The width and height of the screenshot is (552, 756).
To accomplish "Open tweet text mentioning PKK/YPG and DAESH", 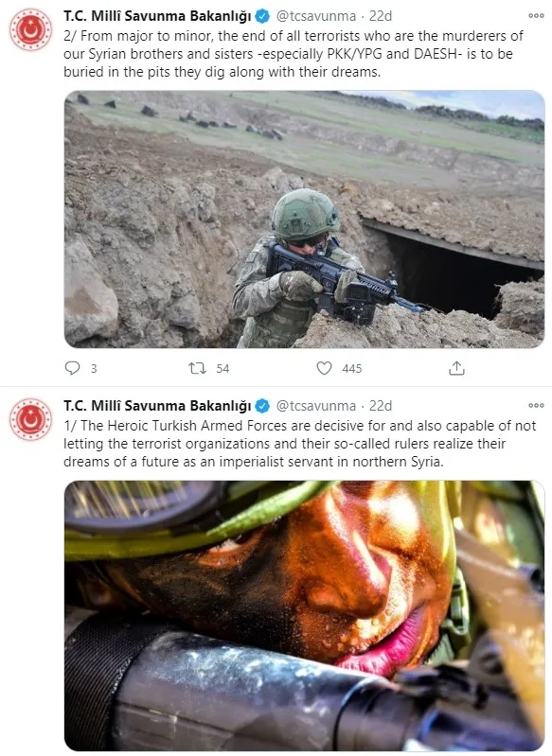I will tap(294, 54).
